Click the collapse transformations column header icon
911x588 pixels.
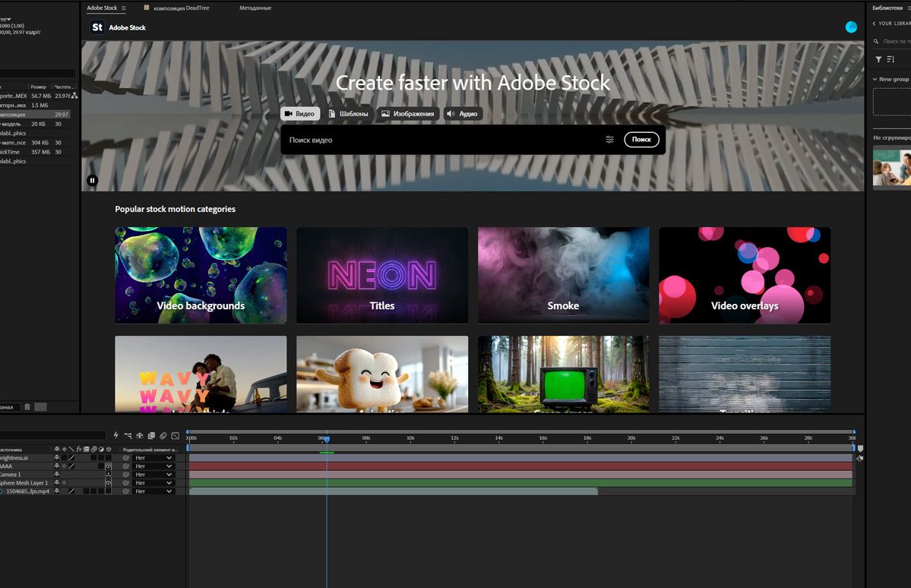[64, 449]
